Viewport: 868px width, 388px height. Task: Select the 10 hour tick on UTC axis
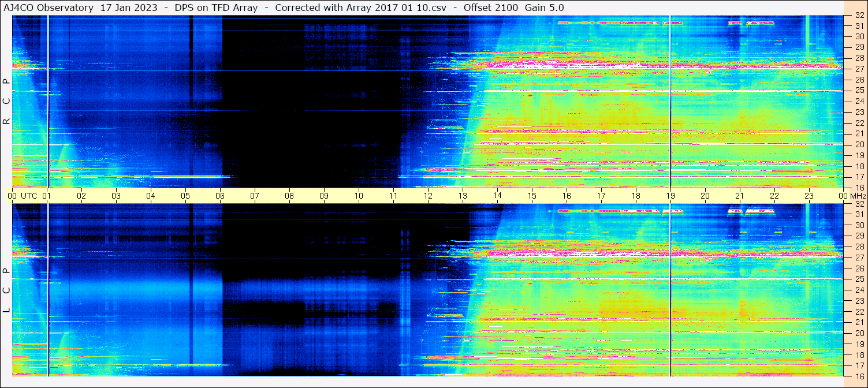click(x=359, y=196)
